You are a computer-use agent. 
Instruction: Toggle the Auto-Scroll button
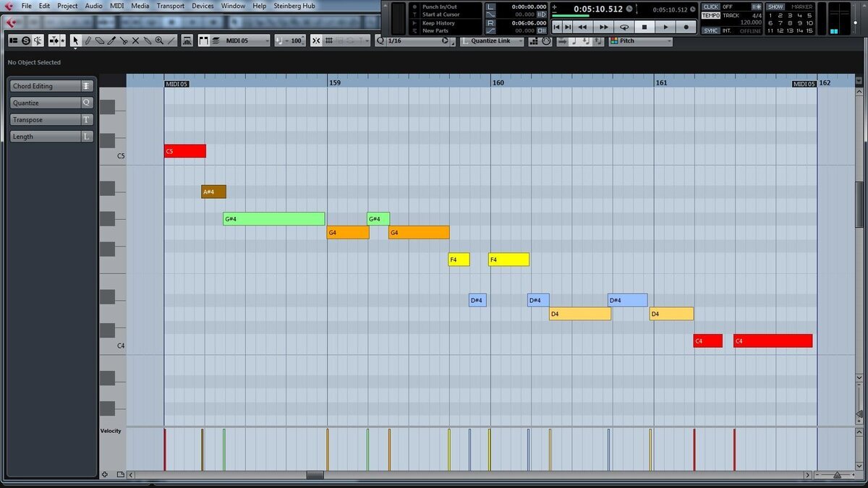(53, 41)
